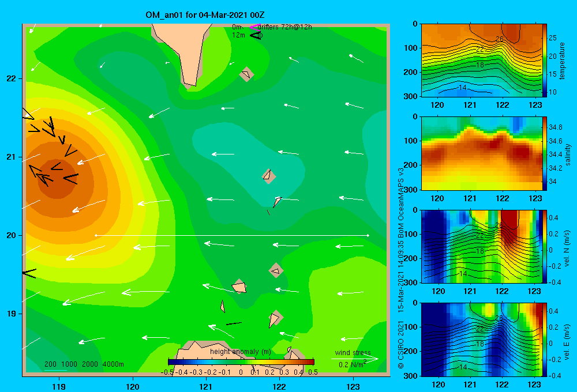Click latitude label 21 on main map

(12, 157)
